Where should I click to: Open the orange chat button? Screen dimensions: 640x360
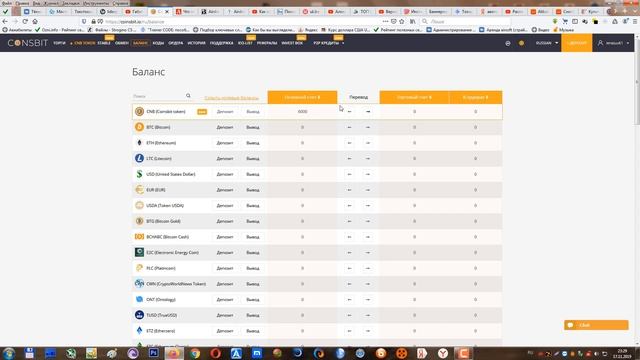click(x=596, y=325)
